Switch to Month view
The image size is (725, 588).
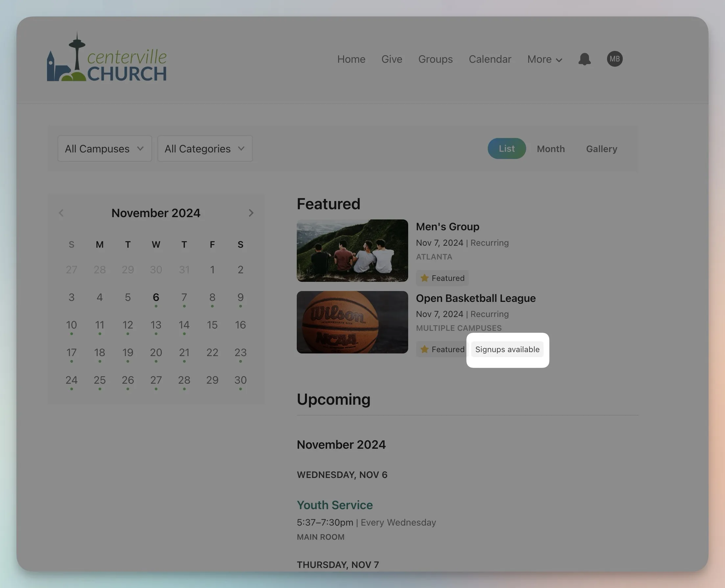(550, 149)
